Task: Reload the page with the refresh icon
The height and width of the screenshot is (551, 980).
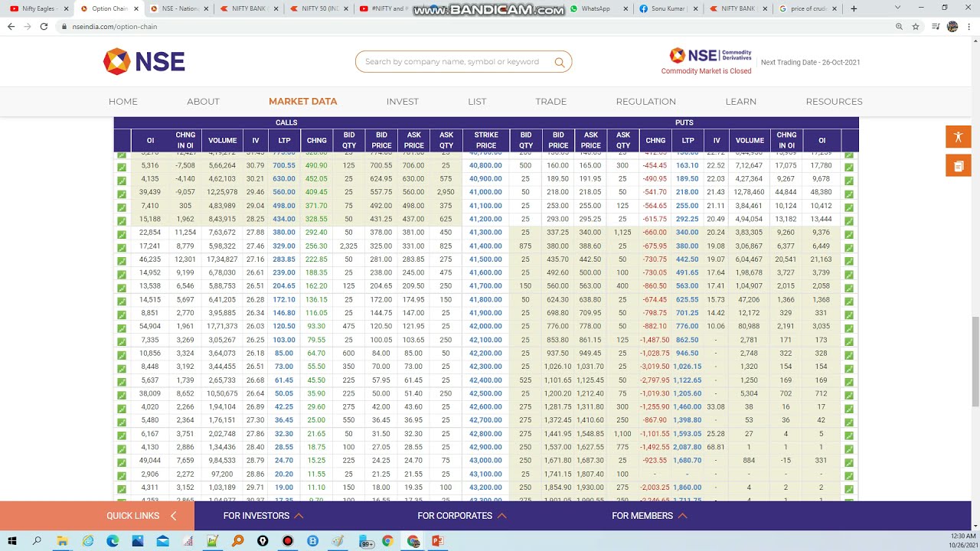Action: coord(44,26)
